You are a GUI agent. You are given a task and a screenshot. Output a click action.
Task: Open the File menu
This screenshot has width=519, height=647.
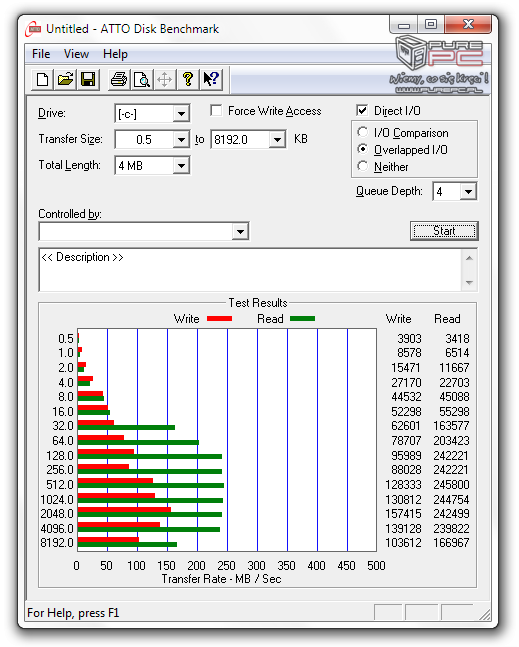(x=41, y=54)
